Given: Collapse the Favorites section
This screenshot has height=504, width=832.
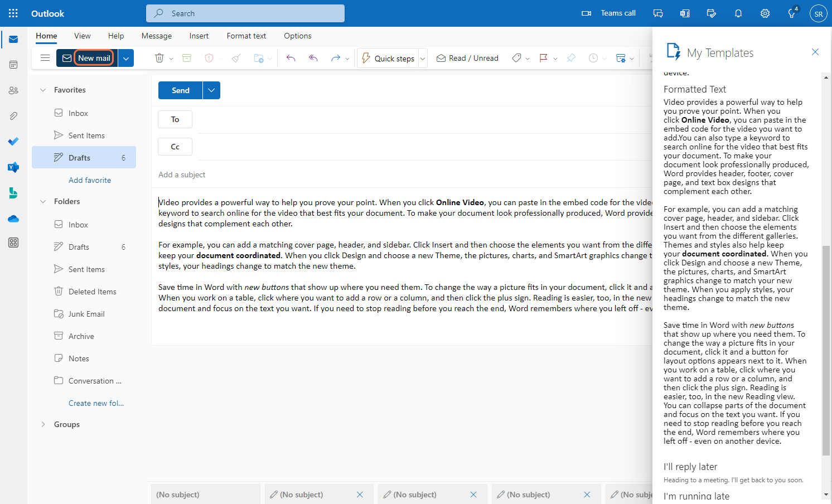Looking at the screenshot, I should point(43,90).
